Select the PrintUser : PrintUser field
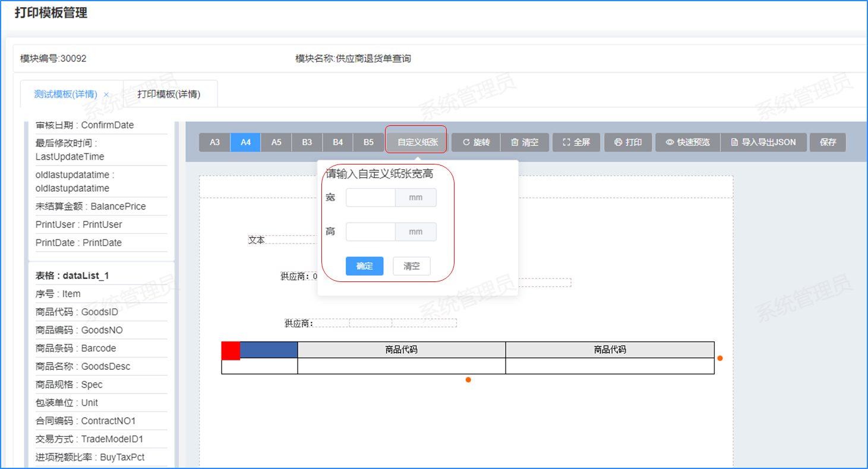868x469 pixels. (x=101, y=224)
